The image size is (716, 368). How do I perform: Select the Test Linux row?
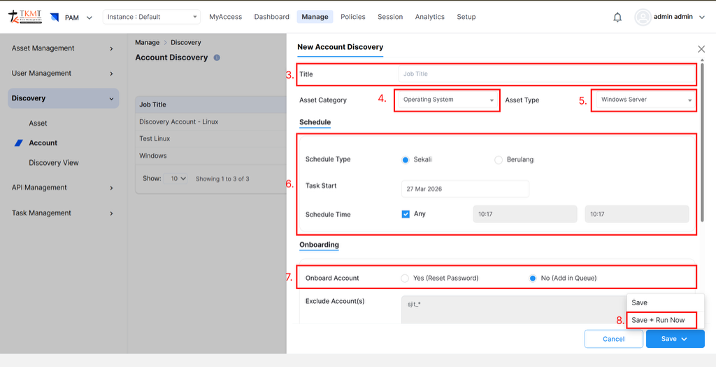[x=211, y=139]
